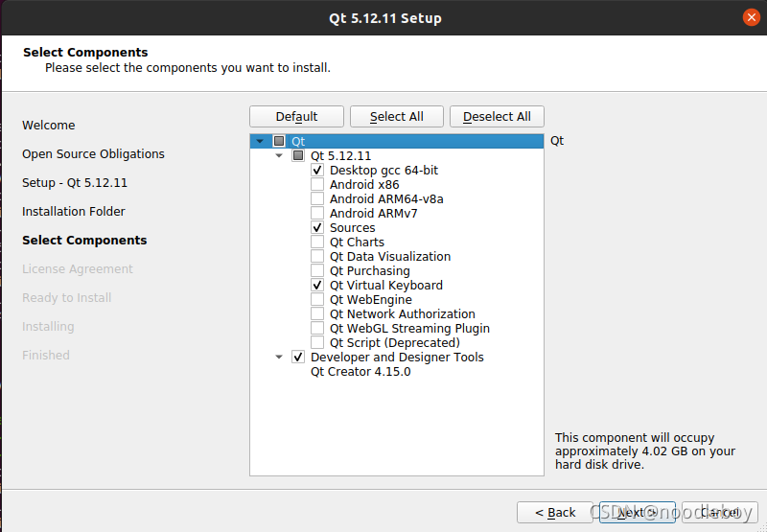Toggle the top-level Qt checkbox
The width and height of the screenshot is (767, 532).
tap(279, 141)
